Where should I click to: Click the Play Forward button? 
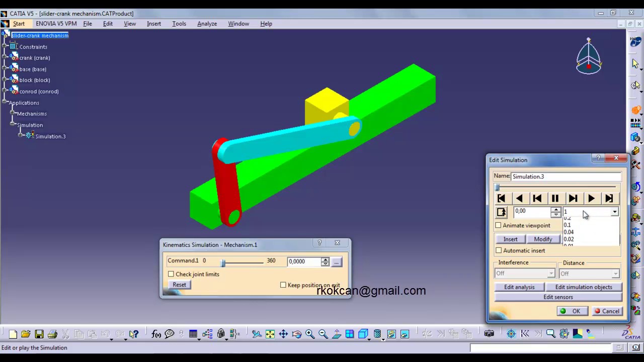[x=591, y=199]
